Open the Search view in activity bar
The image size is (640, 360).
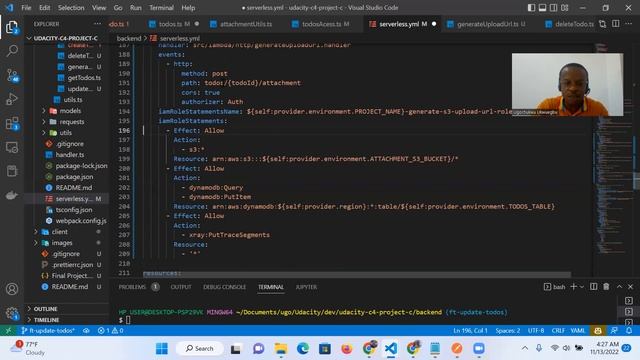12,51
